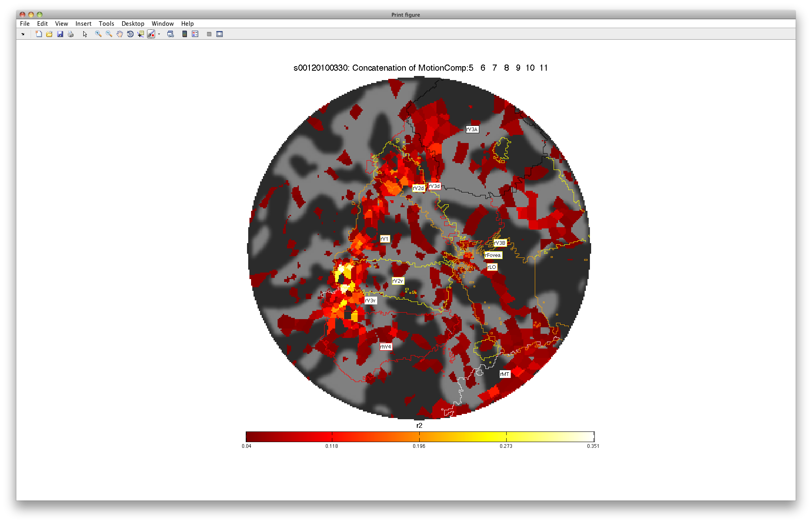Click the r2 colorbar at bottom
This screenshot has width=812, height=523.
(420, 436)
